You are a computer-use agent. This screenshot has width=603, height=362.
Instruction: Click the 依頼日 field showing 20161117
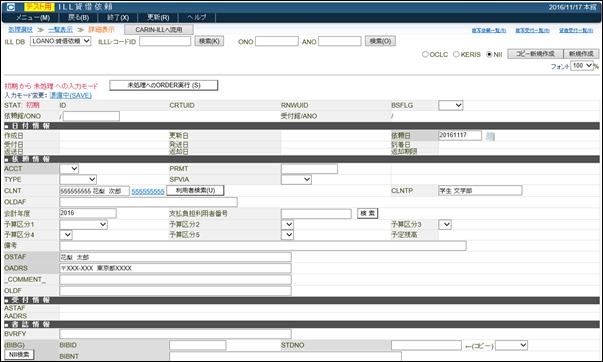(460, 135)
